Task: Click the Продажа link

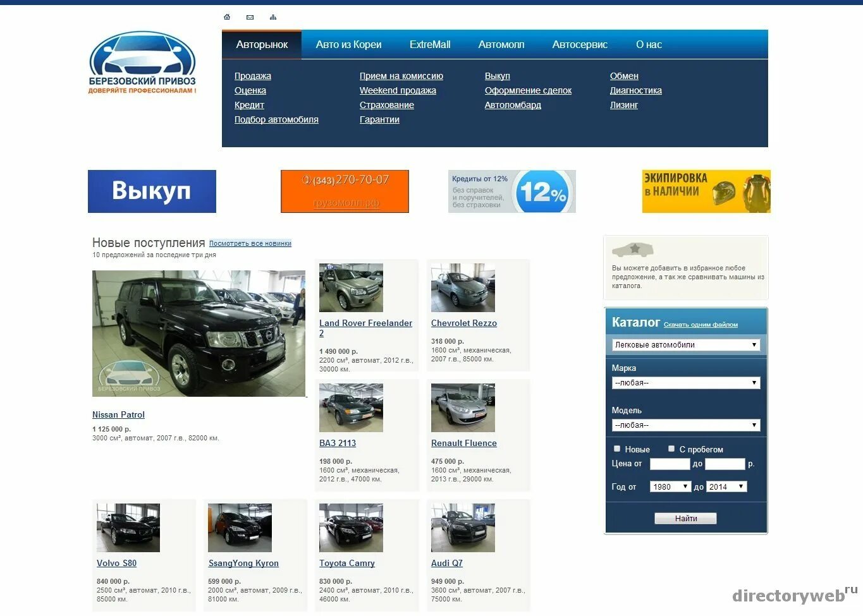Action: [x=253, y=76]
